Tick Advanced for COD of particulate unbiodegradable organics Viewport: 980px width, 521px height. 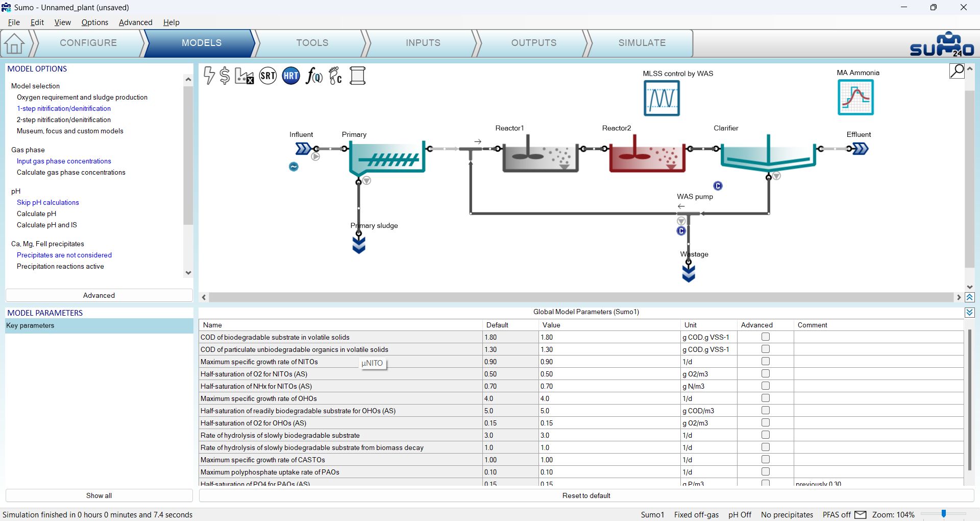[766, 349]
